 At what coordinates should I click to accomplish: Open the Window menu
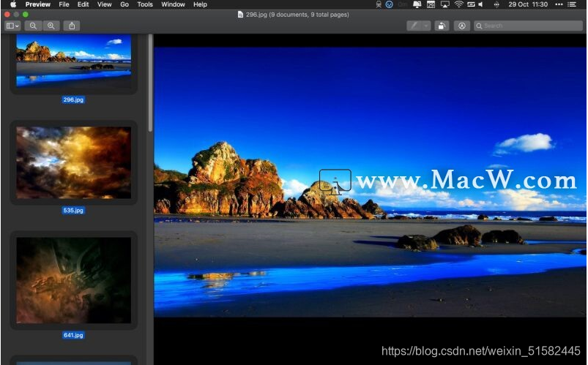(x=174, y=4)
